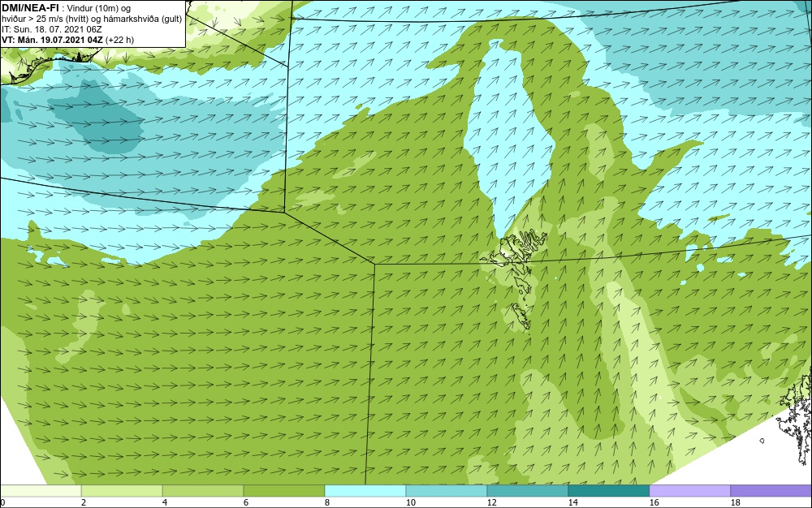Click the 12–14 m/s darker teal legend swatch
Image resolution: width=812 pixels, height=508 pixels.
(x=527, y=491)
